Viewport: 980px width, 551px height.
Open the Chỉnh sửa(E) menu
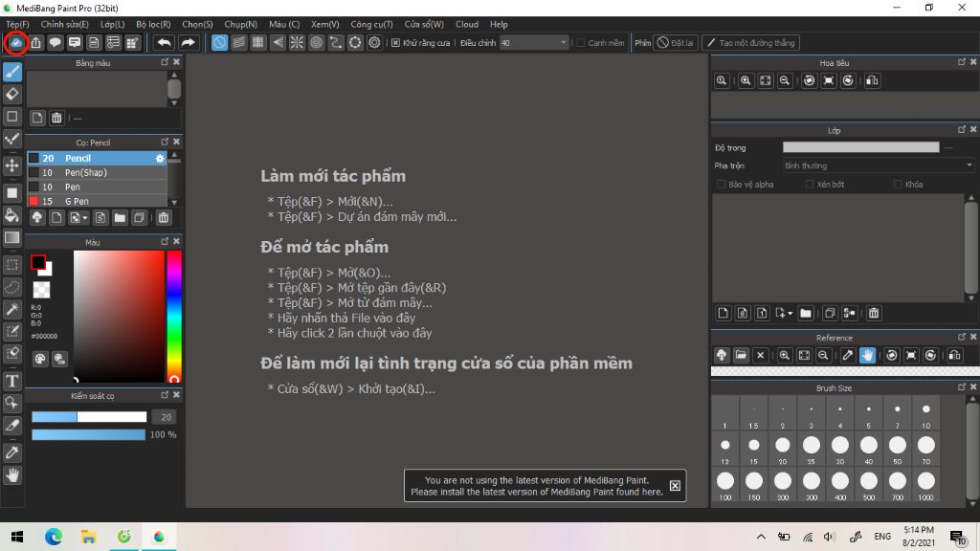pos(64,24)
